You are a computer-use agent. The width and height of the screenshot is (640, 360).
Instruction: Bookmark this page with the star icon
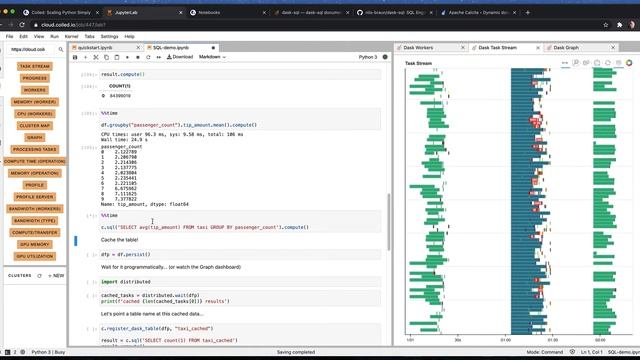tap(606, 25)
